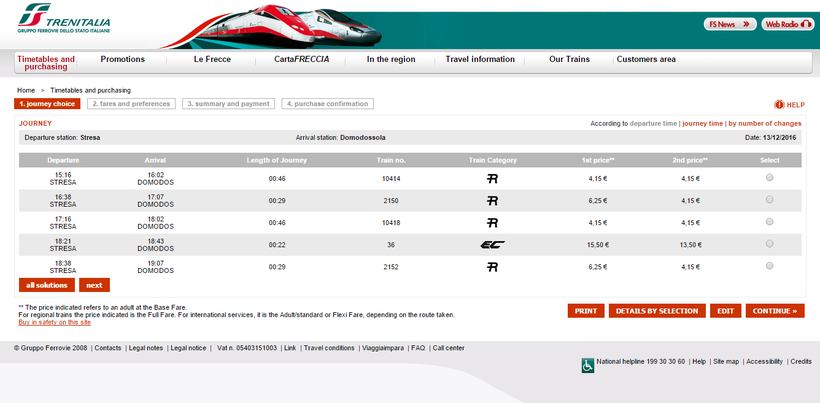Click the Trenitalia logo
Viewport: 820px width, 403px height.
click(64, 19)
